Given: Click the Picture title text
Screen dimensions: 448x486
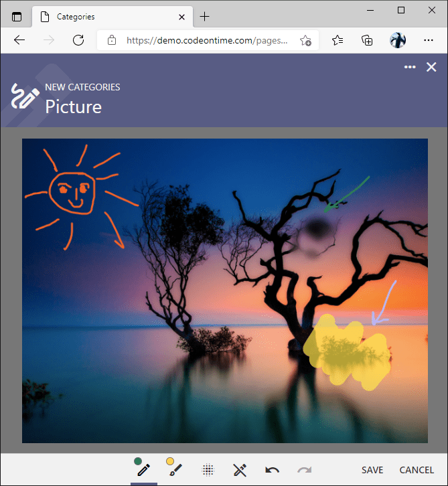Looking at the screenshot, I should coord(74,107).
